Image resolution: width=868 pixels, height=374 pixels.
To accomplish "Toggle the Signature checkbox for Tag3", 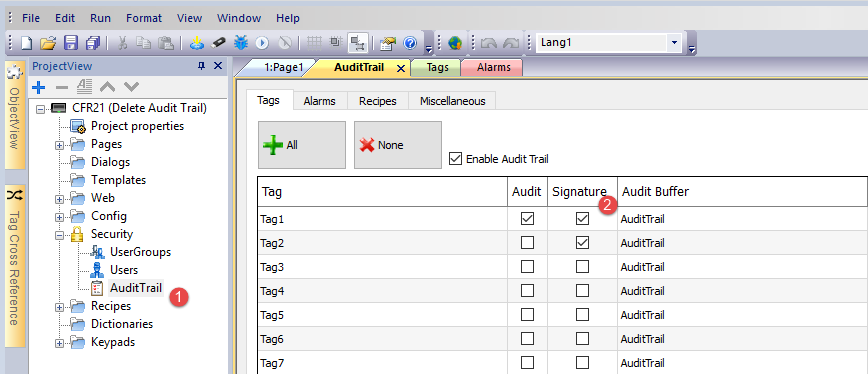I will tap(582, 267).
